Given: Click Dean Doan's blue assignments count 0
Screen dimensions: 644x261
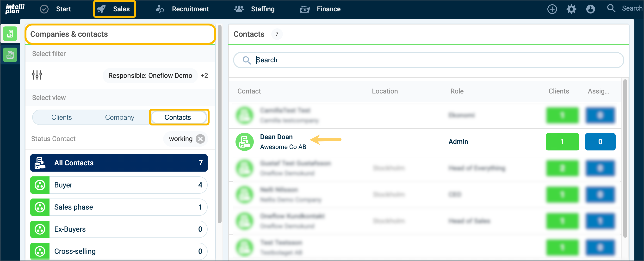Looking at the screenshot, I should (x=600, y=142).
